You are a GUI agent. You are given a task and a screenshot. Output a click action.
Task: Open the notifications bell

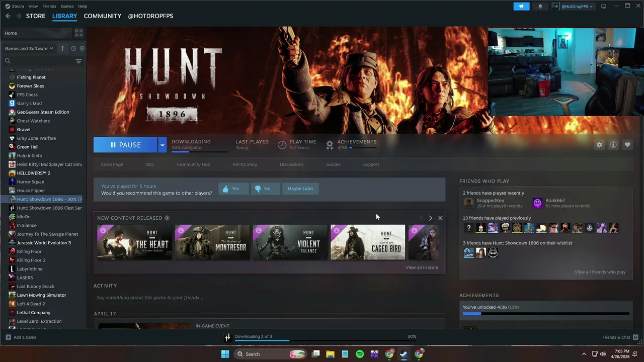[540, 6]
